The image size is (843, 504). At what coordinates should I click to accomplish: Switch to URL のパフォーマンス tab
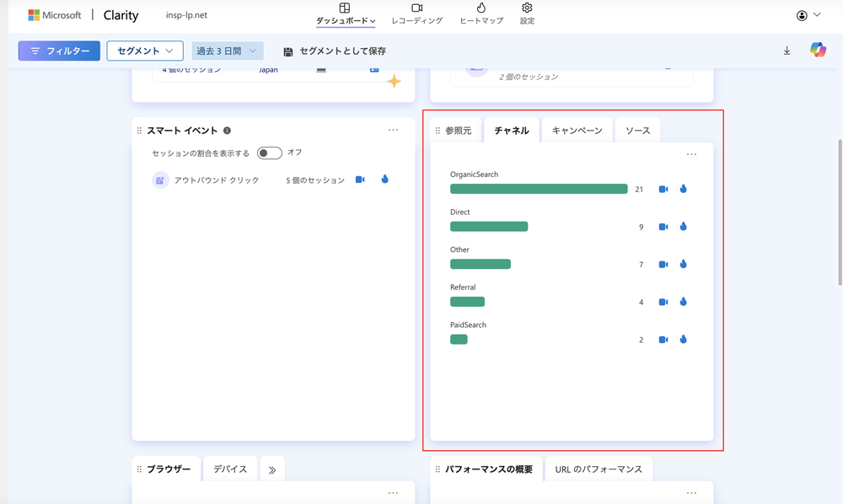tap(599, 469)
